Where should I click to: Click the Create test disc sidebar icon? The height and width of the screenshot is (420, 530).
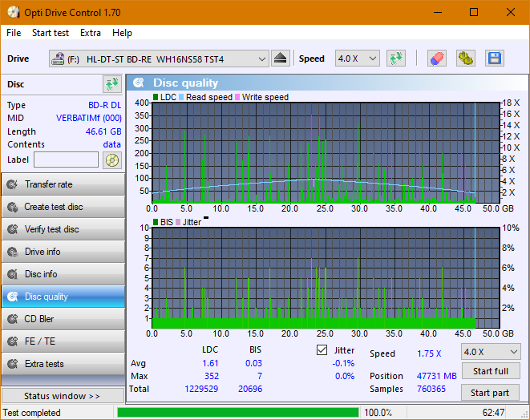pyautogui.click(x=13, y=207)
